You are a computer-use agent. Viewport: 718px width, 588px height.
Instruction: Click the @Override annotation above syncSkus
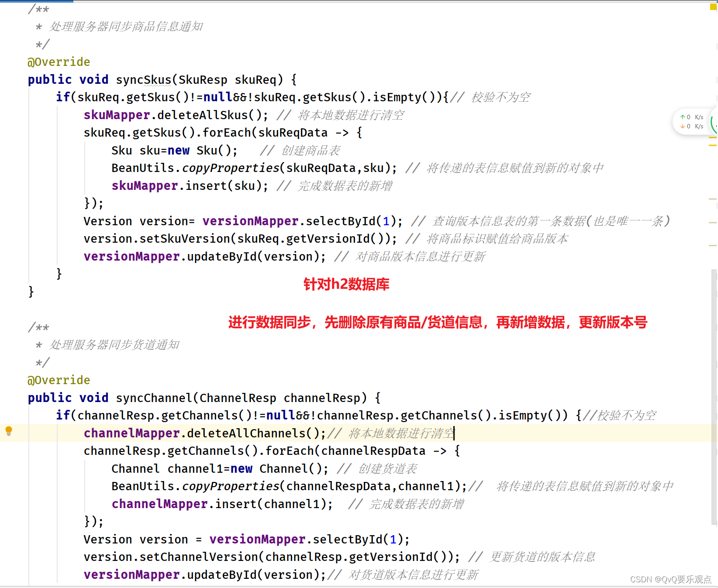click(59, 62)
